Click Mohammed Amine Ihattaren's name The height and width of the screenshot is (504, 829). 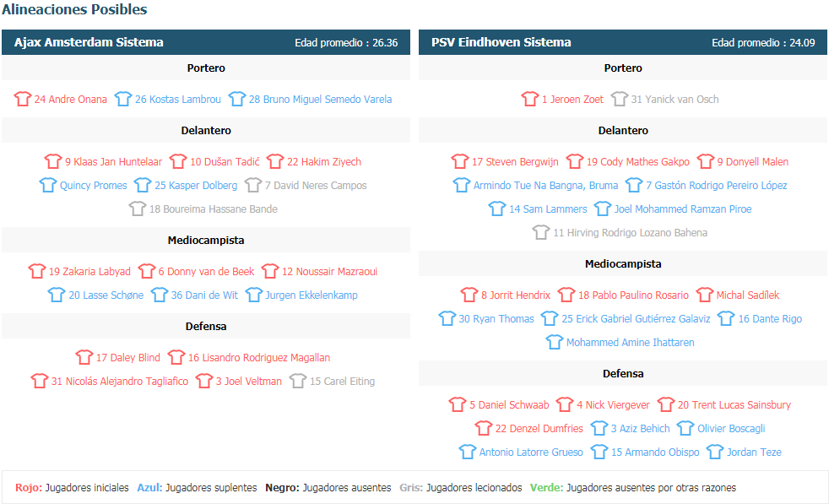pyautogui.click(x=631, y=342)
